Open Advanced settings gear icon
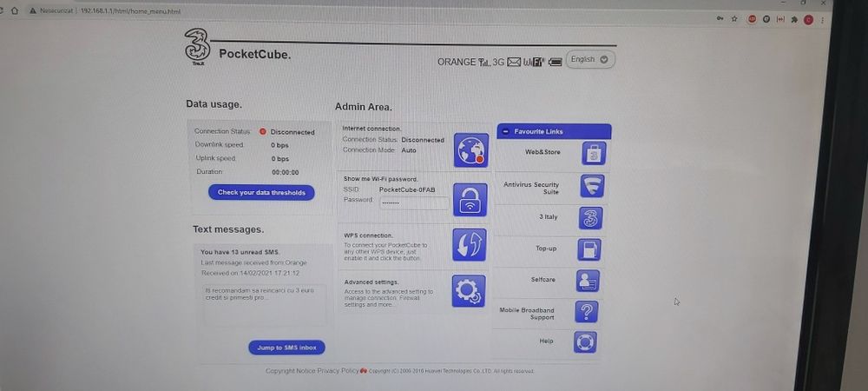Image resolution: width=868 pixels, height=391 pixels. point(469,291)
